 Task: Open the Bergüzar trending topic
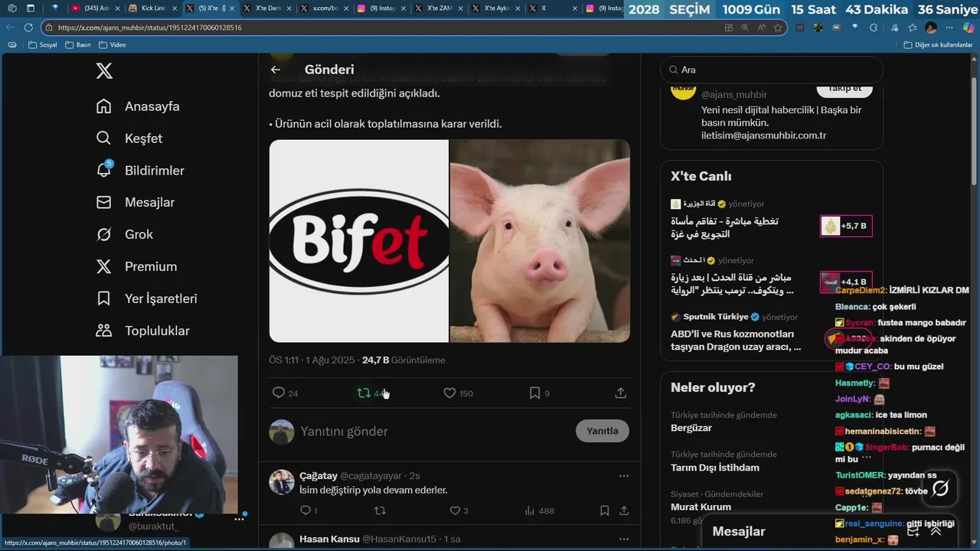click(x=691, y=428)
